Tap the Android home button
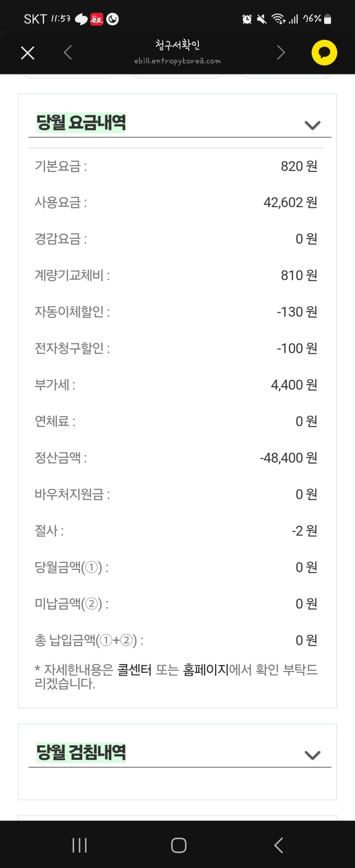 [x=179, y=845]
